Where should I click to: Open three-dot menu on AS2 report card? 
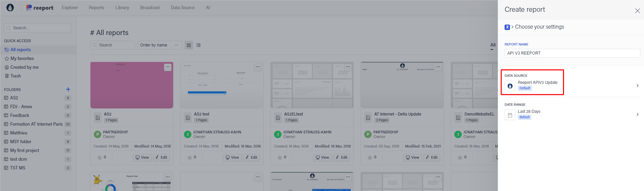click(x=167, y=67)
